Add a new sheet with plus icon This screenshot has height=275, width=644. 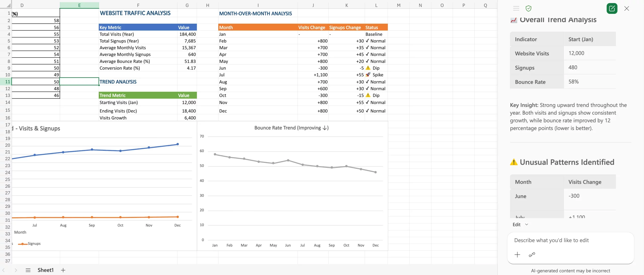pos(63,270)
